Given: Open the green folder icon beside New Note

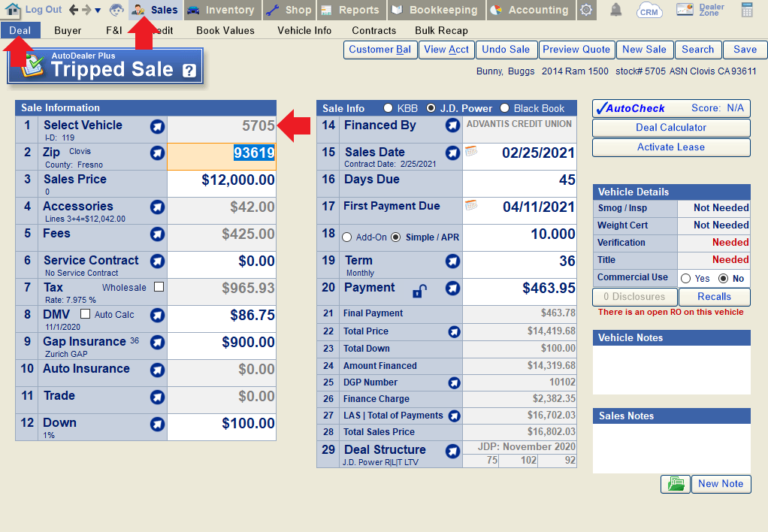Looking at the screenshot, I should 676,484.
